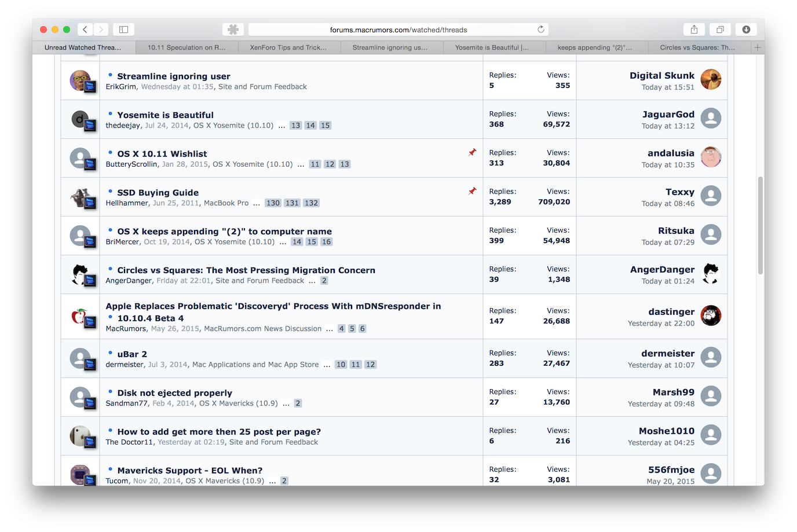Click AngerDanger's avatar beside last post
Image resolution: width=797 pixels, height=532 pixels.
711,273
